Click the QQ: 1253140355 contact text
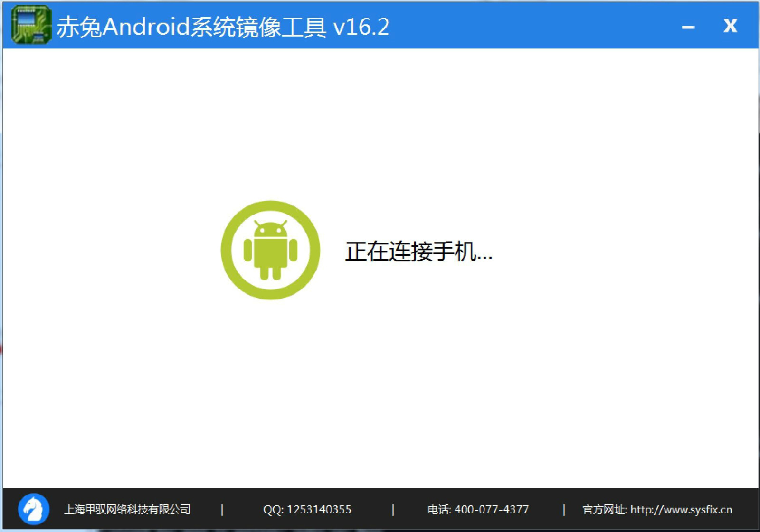 tap(307, 510)
